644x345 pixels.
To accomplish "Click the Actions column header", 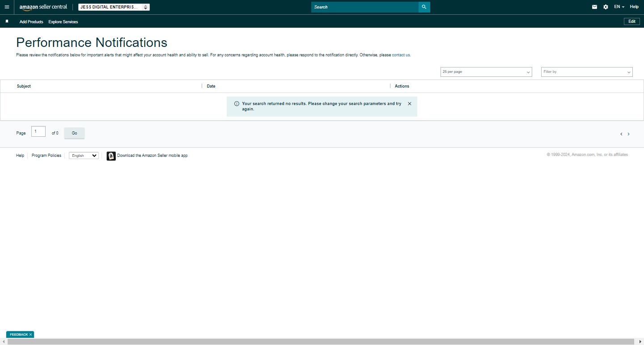I will click(x=402, y=86).
